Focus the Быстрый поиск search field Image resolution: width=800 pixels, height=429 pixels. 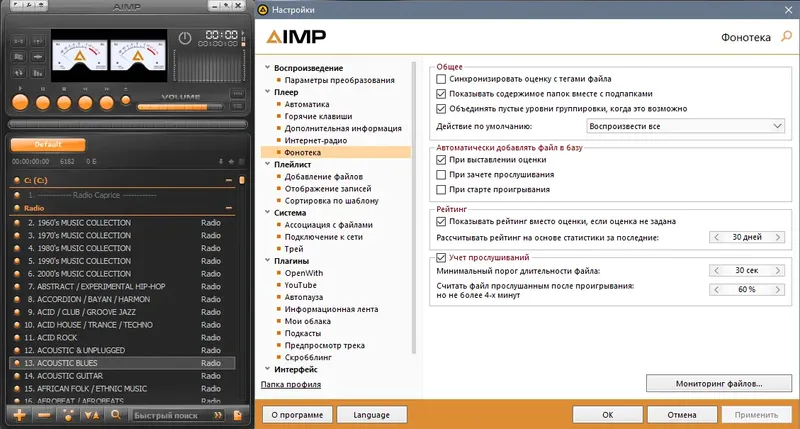[172, 415]
